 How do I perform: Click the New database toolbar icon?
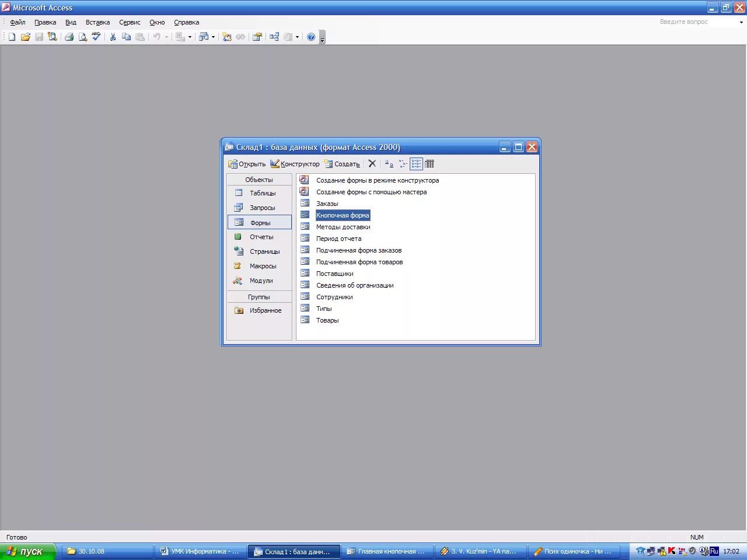(x=12, y=37)
